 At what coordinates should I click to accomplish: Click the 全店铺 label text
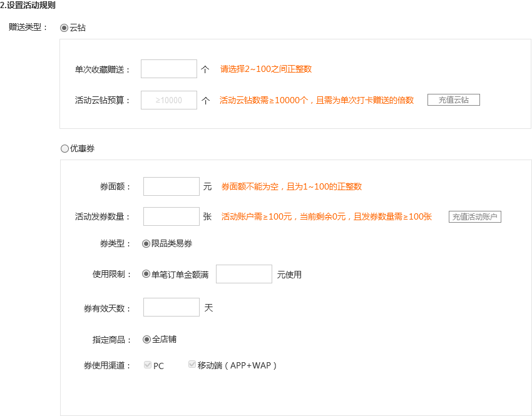click(164, 340)
